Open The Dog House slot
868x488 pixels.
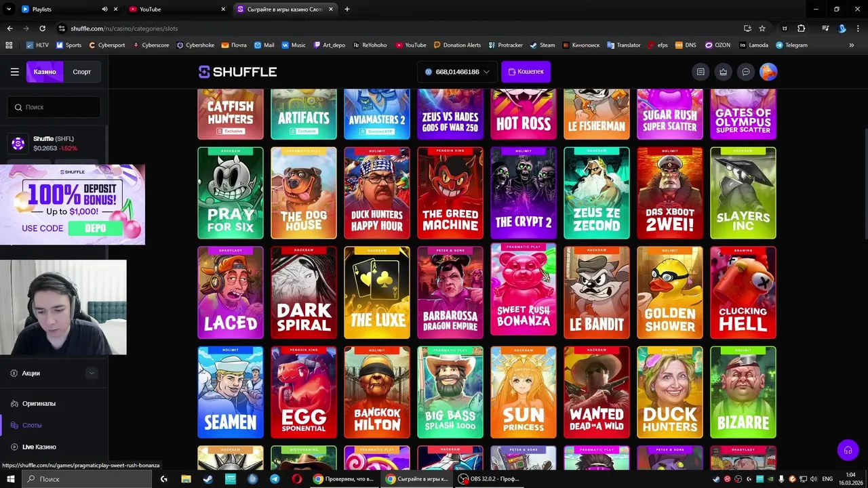point(304,193)
